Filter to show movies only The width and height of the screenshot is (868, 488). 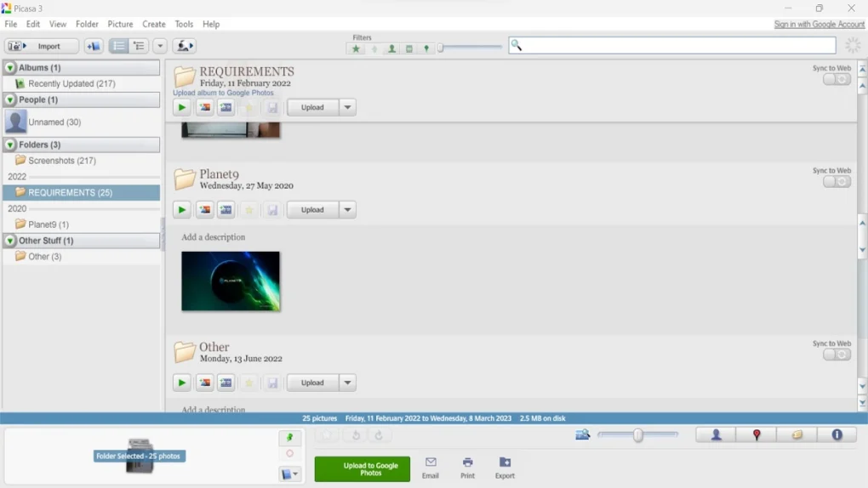click(409, 48)
